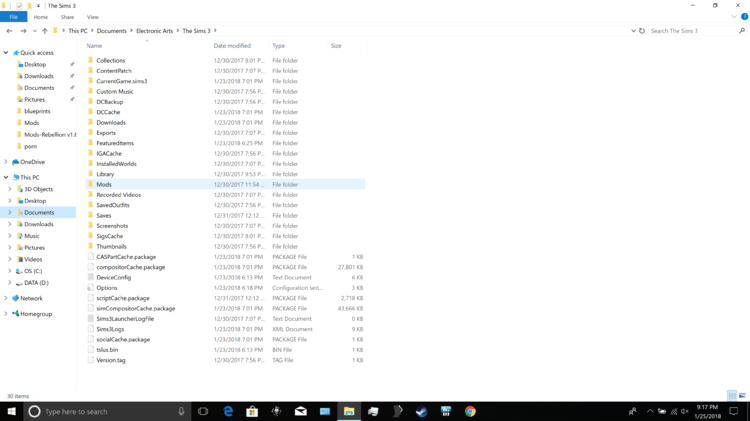Select OS (C:) drive in sidebar
The image size is (750, 421).
pyautogui.click(x=33, y=271)
